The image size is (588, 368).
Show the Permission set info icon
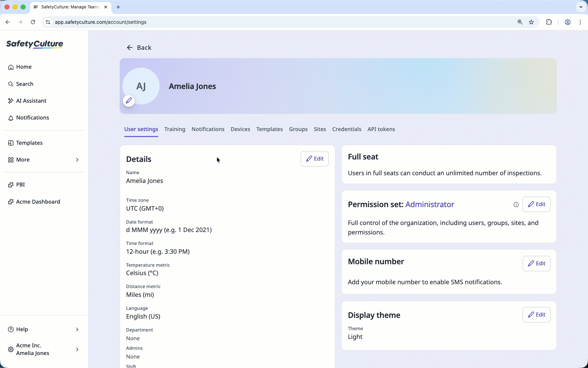pyautogui.click(x=516, y=205)
